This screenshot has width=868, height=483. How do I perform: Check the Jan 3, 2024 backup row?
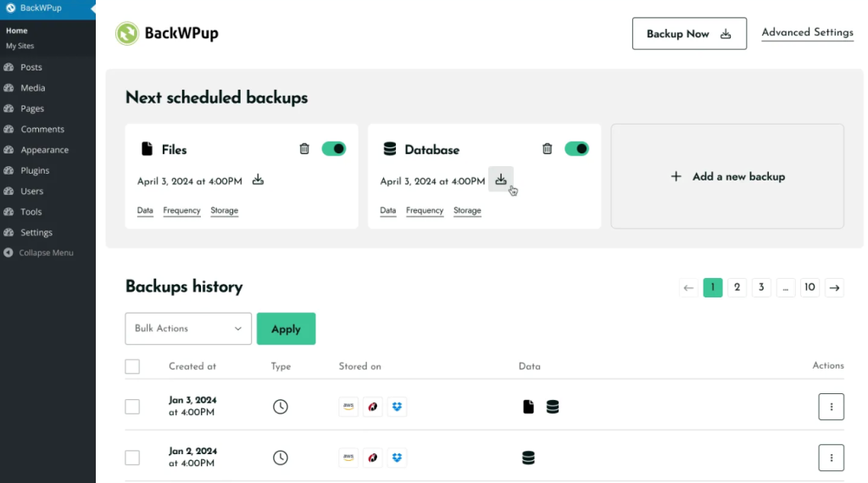pos(132,407)
